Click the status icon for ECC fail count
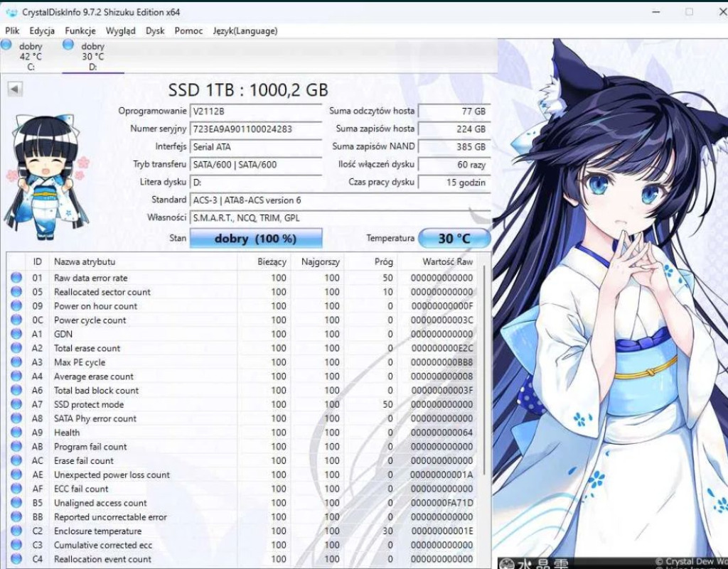 point(16,488)
